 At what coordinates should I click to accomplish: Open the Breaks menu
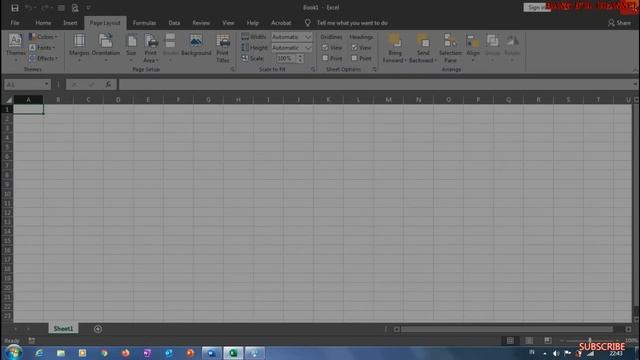170,48
